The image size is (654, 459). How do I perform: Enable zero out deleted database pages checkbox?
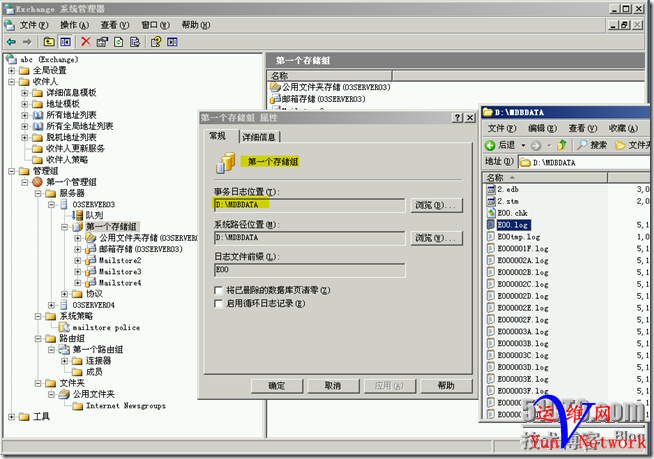(218, 290)
